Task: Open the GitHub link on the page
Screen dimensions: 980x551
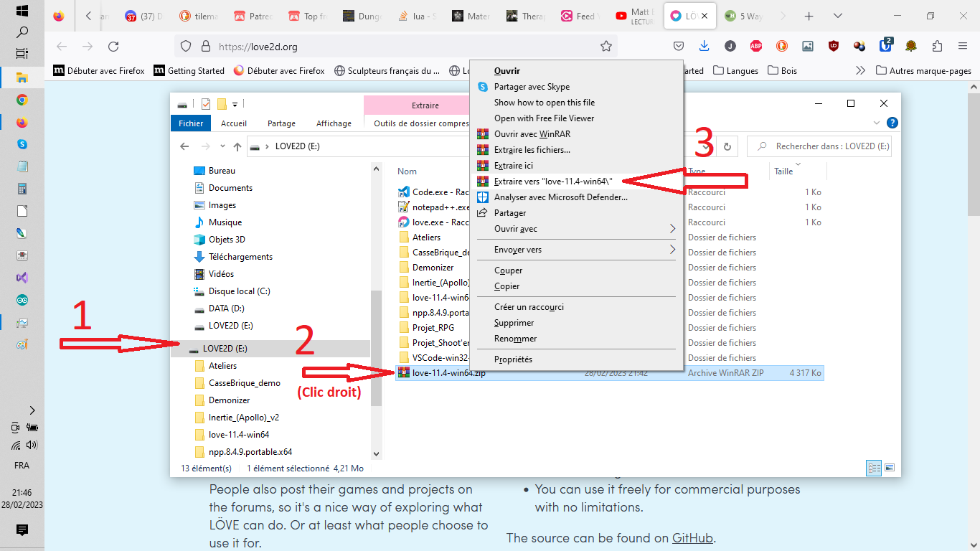Action: click(x=692, y=538)
